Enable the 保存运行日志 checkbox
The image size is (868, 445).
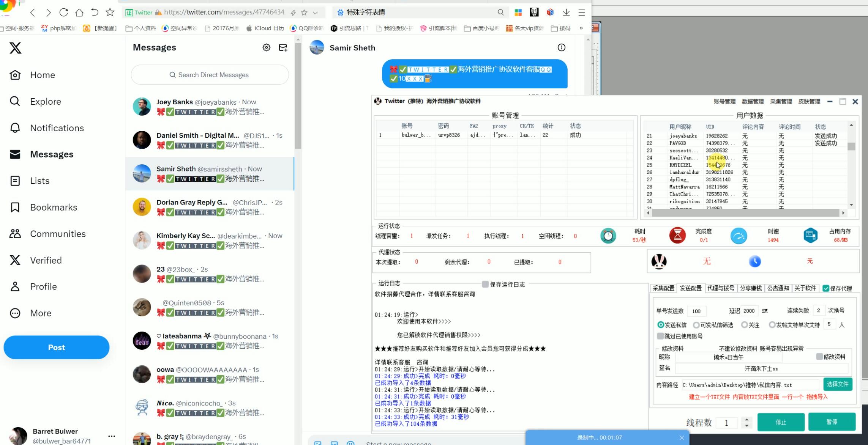point(485,284)
